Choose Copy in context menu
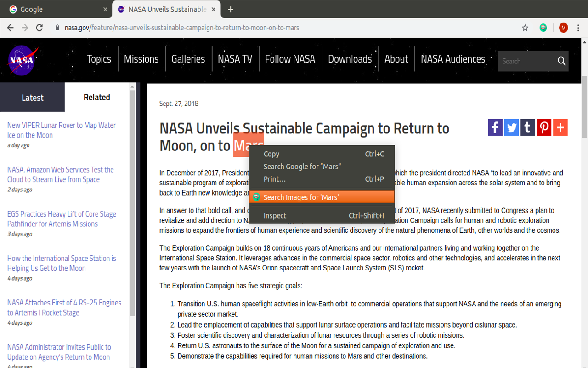This screenshot has height=368, width=588. 322,154
